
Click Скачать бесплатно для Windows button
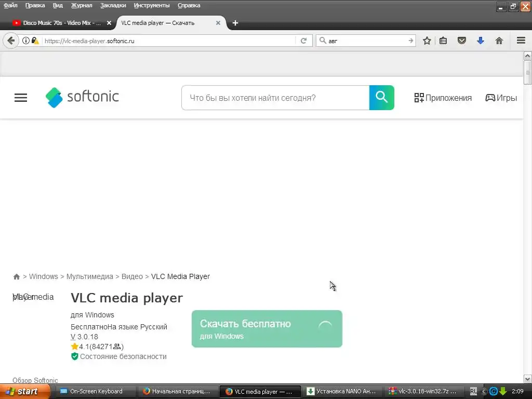[x=267, y=329]
